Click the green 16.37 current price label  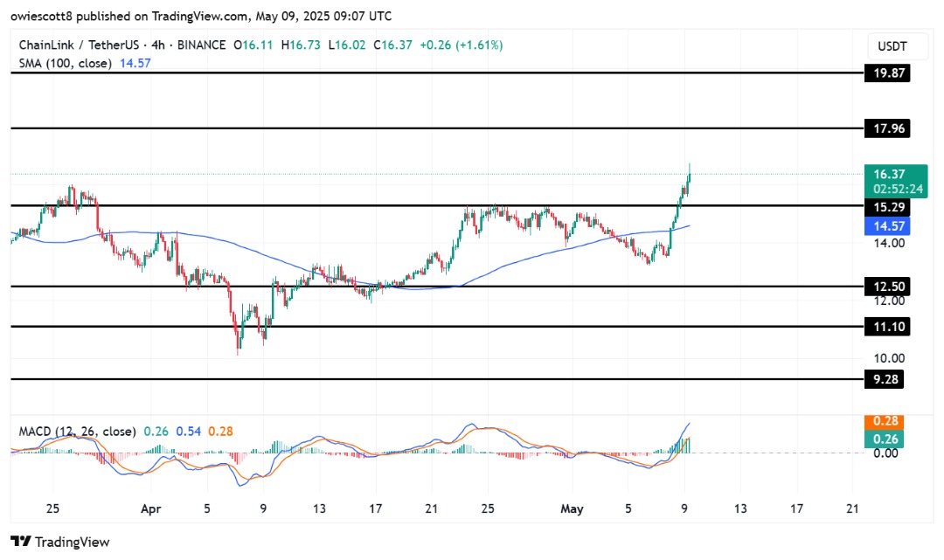click(886, 174)
